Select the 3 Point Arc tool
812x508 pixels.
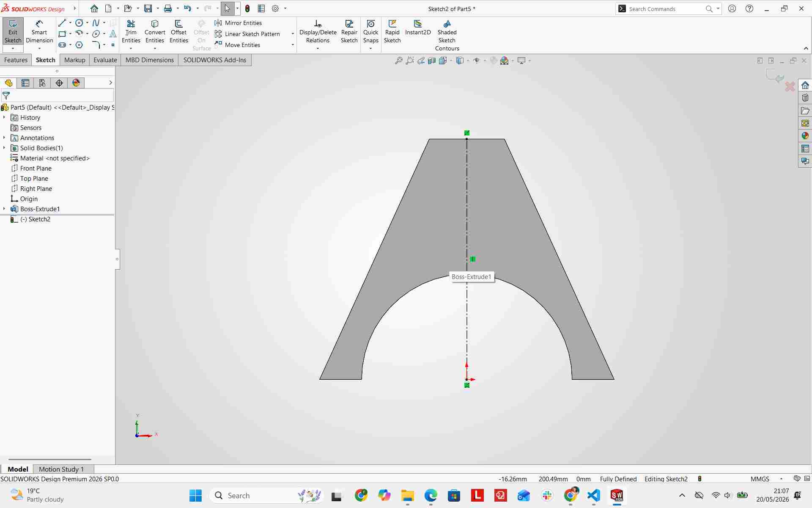click(79, 34)
